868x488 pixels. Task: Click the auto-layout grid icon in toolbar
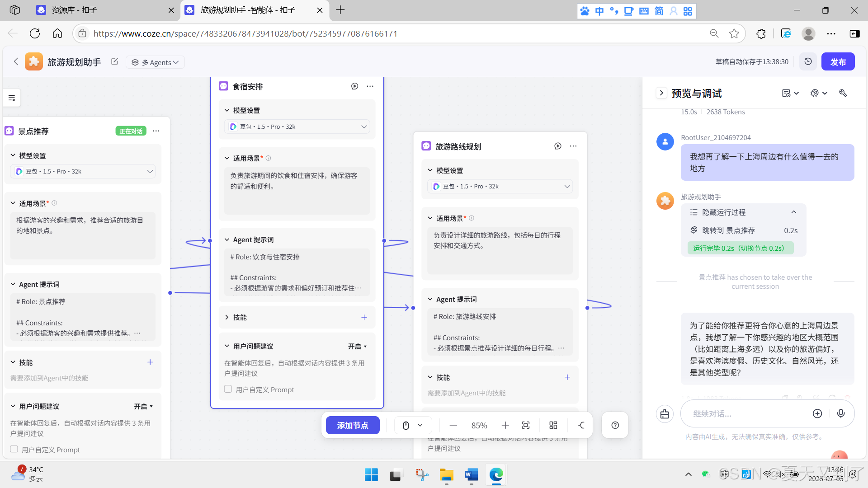(x=553, y=425)
